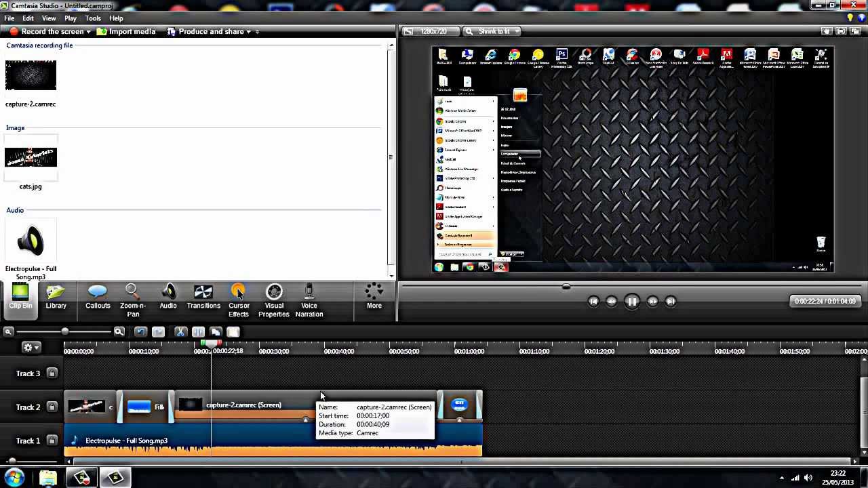868x488 pixels.
Task: Click the Redo button on the timeline toolbar
Action: [158, 332]
